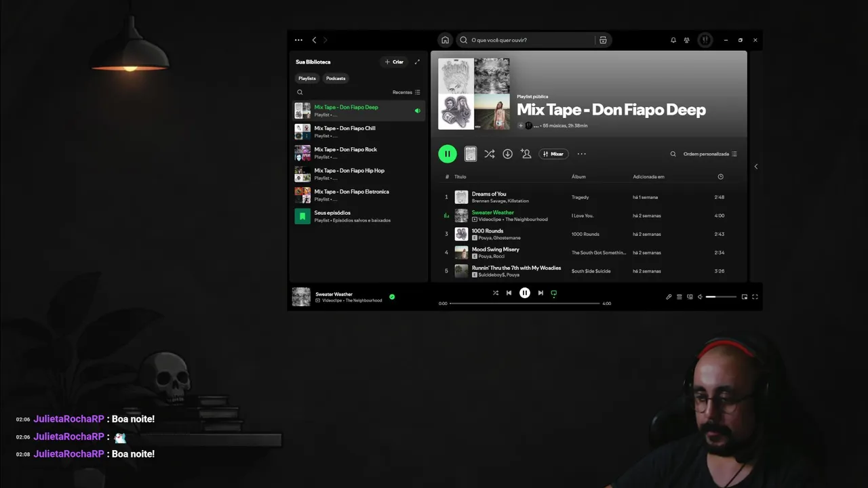Open Mix Tape - Don Fiapo Deep playlist
Image resolution: width=868 pixels, height=488 pixels.
359,110
